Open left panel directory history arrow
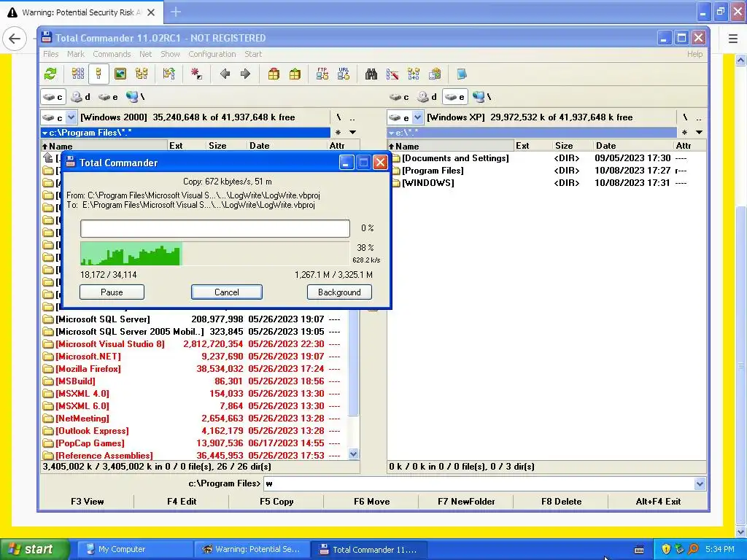747x560 pixels. pos(352,133)
